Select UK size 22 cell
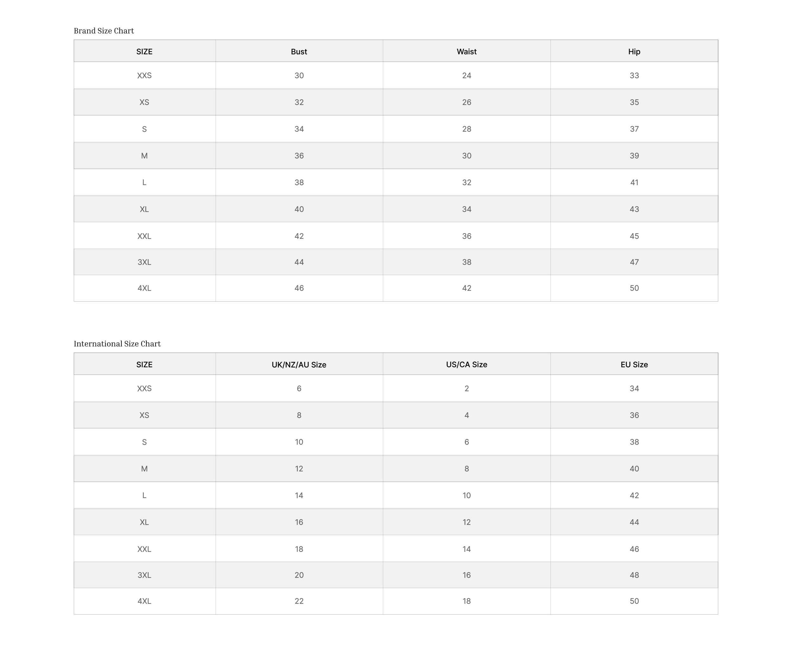 pos(299,601)
